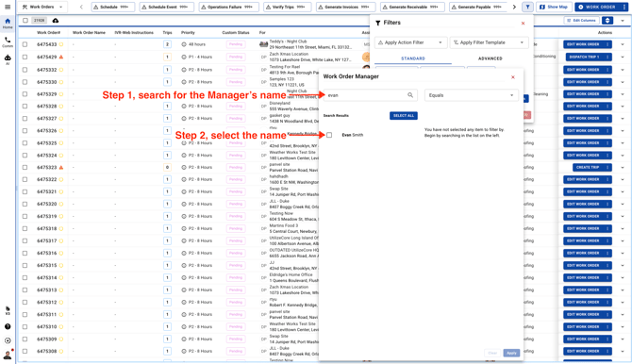Click the cloud download icon
This screenshot has width=632, height=364.
coord(56,21)
